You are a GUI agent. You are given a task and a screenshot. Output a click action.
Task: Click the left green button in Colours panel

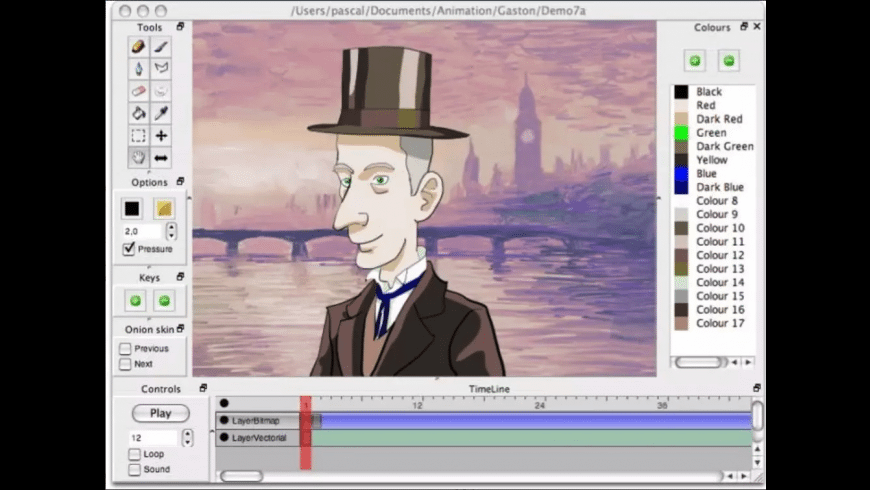point(695,61)
